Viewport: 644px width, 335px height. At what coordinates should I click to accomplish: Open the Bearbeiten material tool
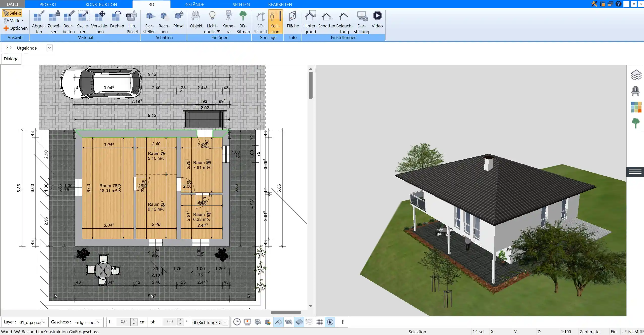[69, 22]
